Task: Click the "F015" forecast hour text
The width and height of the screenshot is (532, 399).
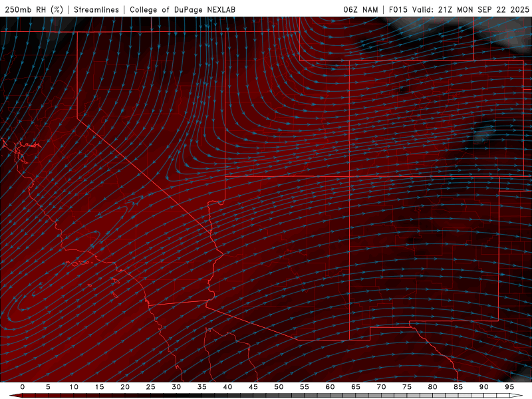Action: tap(398, 9)
